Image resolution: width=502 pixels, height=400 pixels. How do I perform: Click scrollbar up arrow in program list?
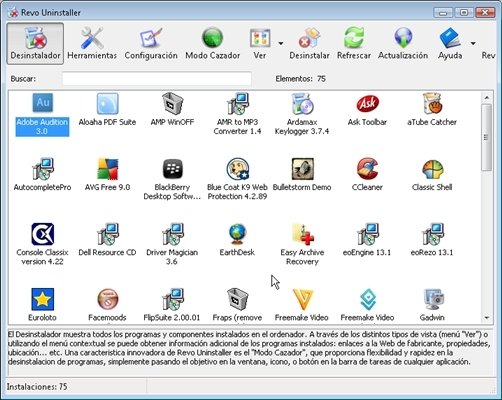[486, 98]
